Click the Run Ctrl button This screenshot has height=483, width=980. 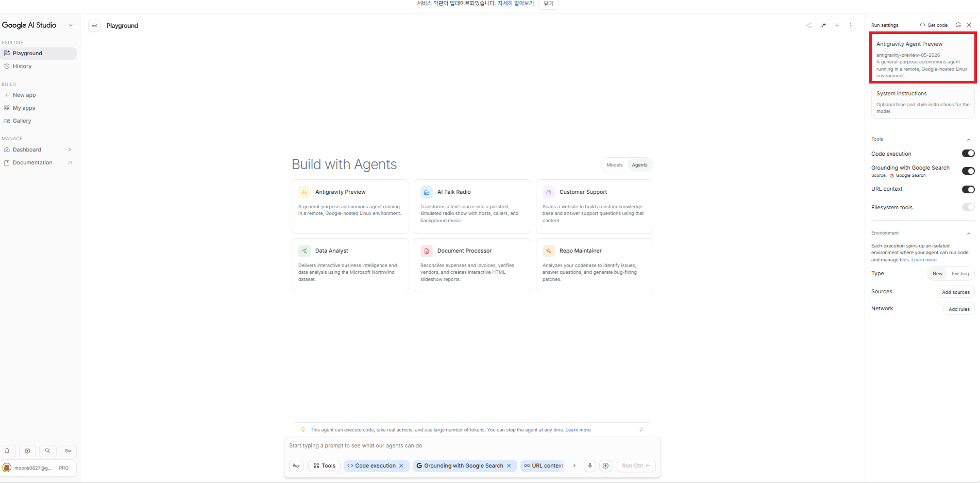(x=636, y=465)
